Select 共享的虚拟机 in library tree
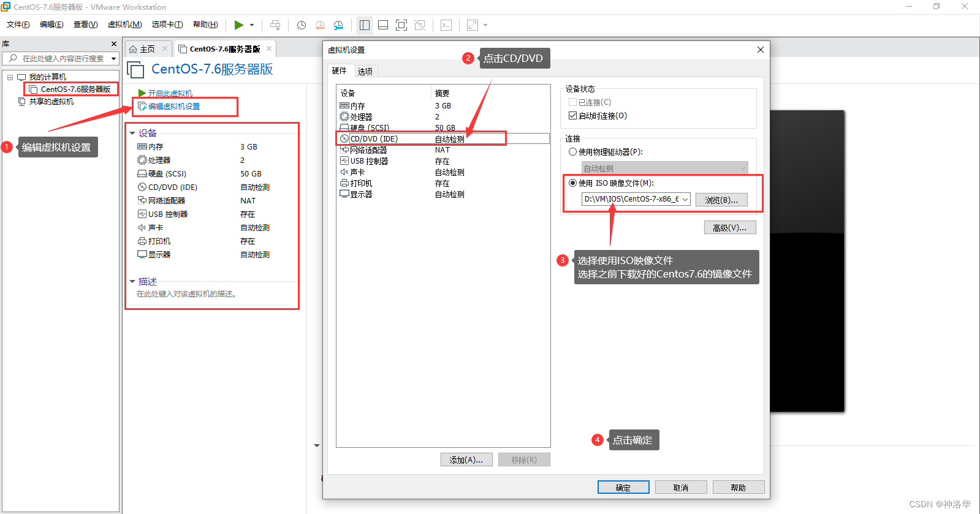 (x=51, y=102)
